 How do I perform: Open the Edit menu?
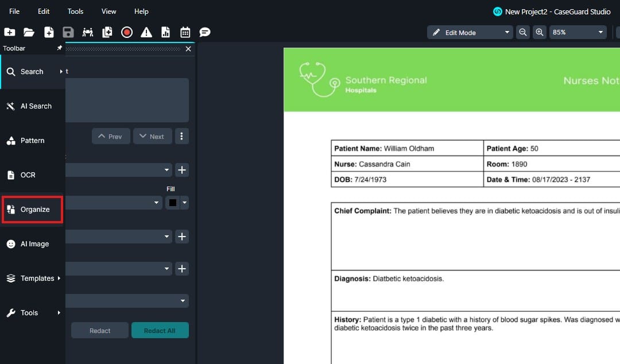point(44,11)
